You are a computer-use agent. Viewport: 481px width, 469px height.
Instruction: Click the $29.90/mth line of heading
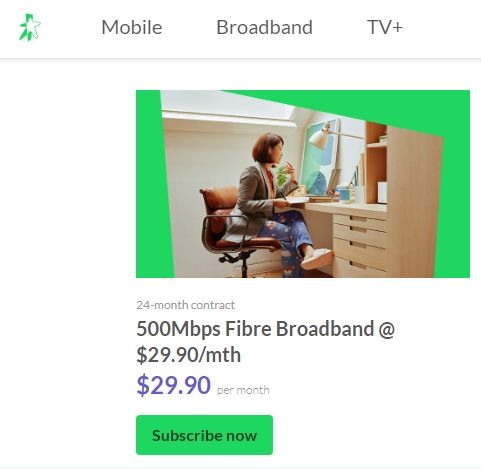(188, 355)
